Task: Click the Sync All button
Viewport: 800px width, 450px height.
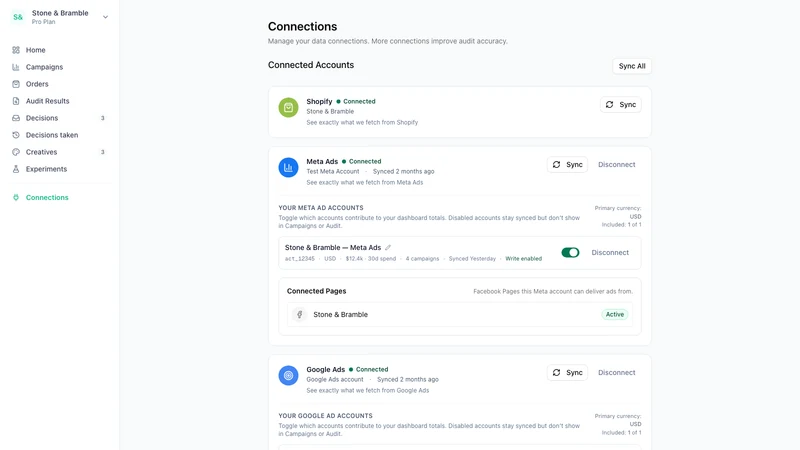Action: point(632,66)
